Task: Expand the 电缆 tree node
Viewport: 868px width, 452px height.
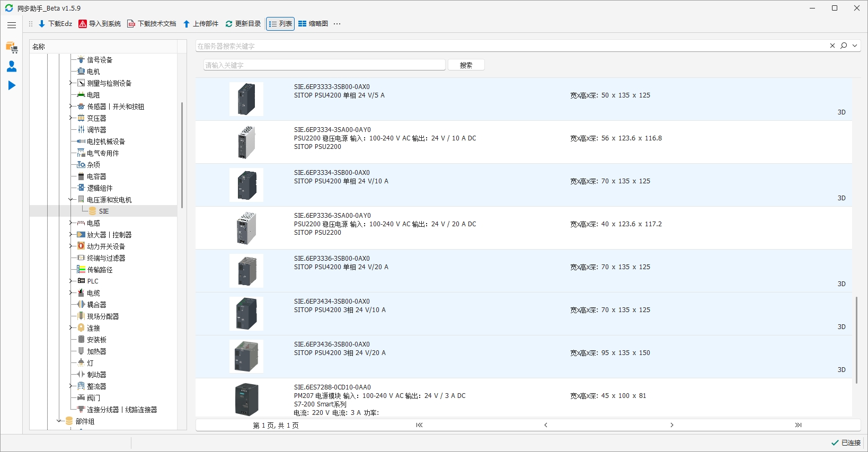Action: (70, 293)
